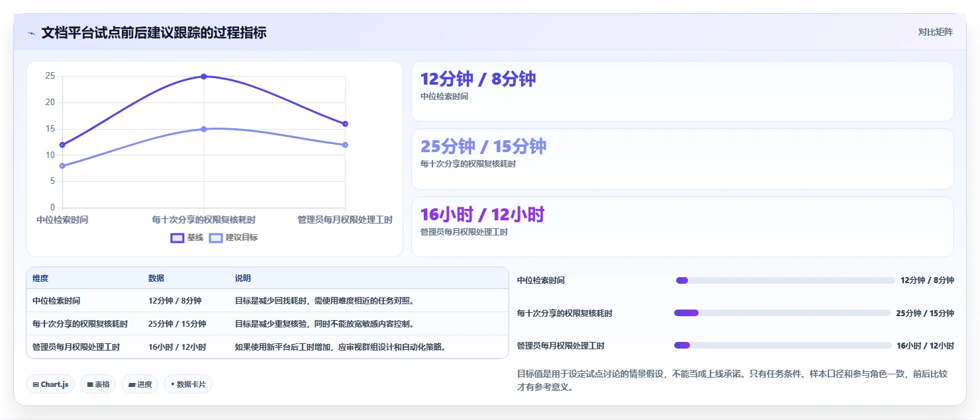980x420 pixels.
Task: Click the 维度 column header
Action: tap(40, 278)
